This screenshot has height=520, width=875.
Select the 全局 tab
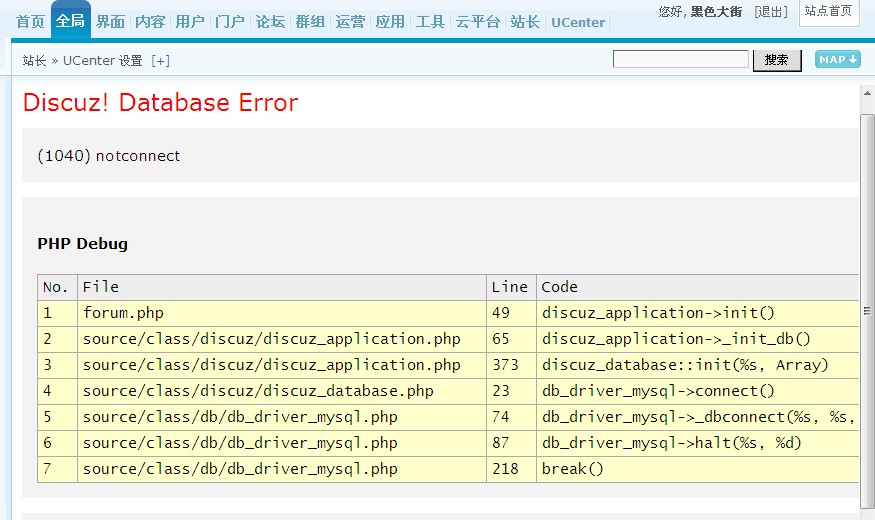70,21
